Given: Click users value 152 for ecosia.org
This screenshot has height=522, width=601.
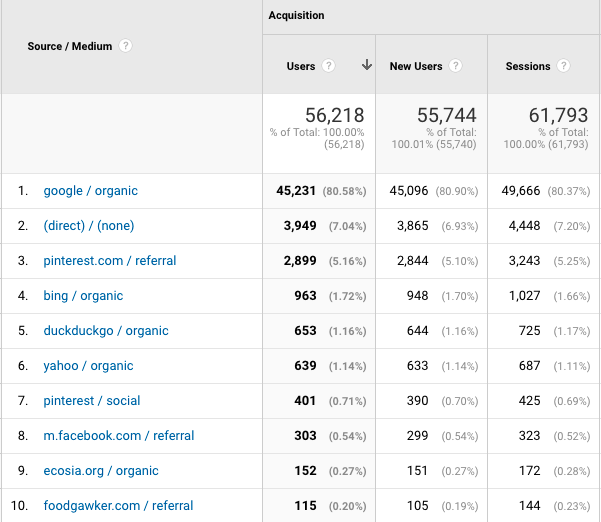Looking at the screenshot, I should tap(305, 471).
